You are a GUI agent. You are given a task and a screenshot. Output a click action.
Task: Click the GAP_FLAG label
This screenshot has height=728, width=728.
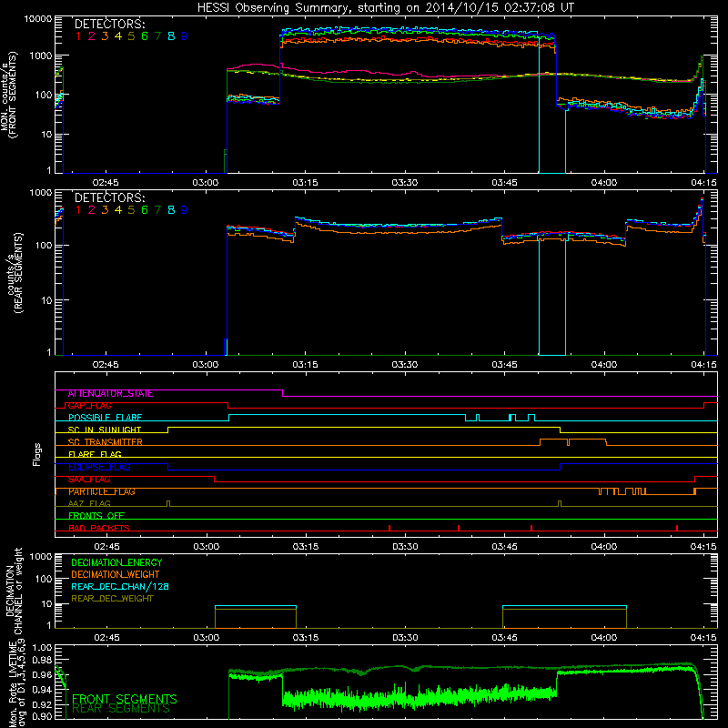click(x=89, y=406)
